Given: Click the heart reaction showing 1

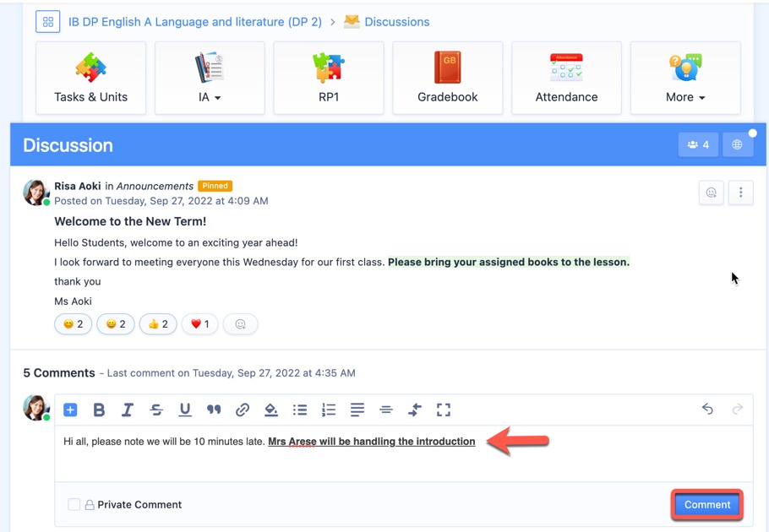Looking at the screenshot, I should coord(199,323).
